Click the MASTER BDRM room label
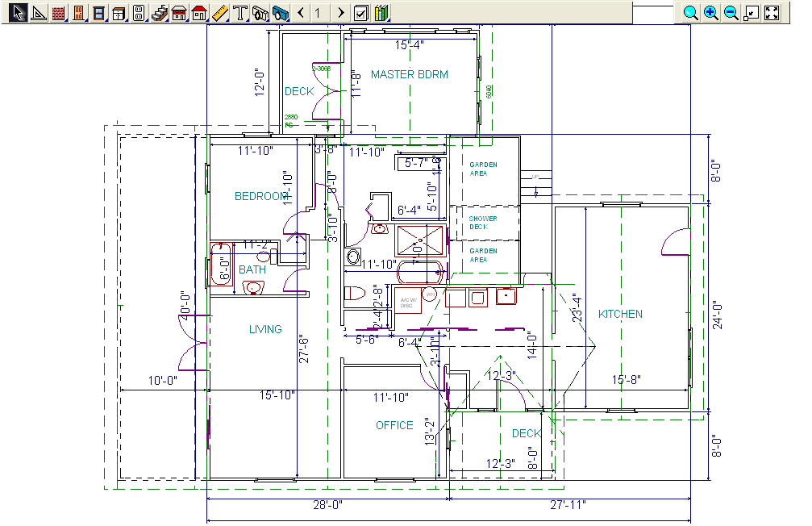The width and height of the screenshot is (812, 526). pos(410,74)
